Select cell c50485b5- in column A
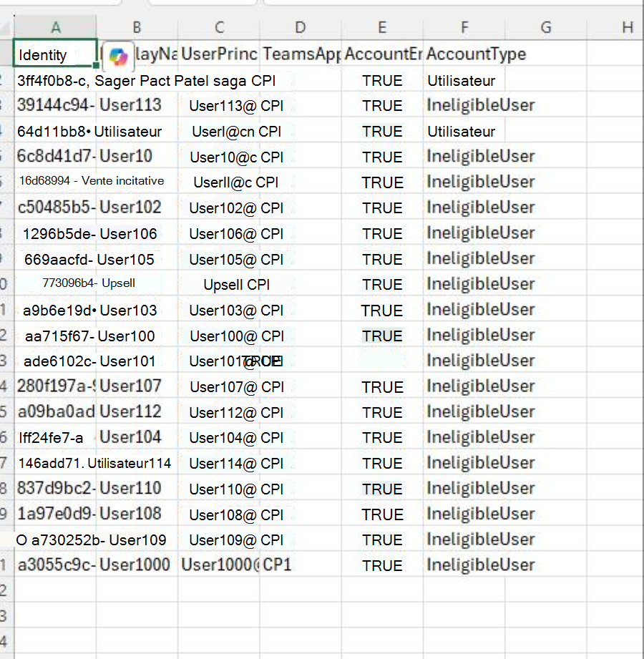This screenshot has height=659, width=644. [56, 208]
